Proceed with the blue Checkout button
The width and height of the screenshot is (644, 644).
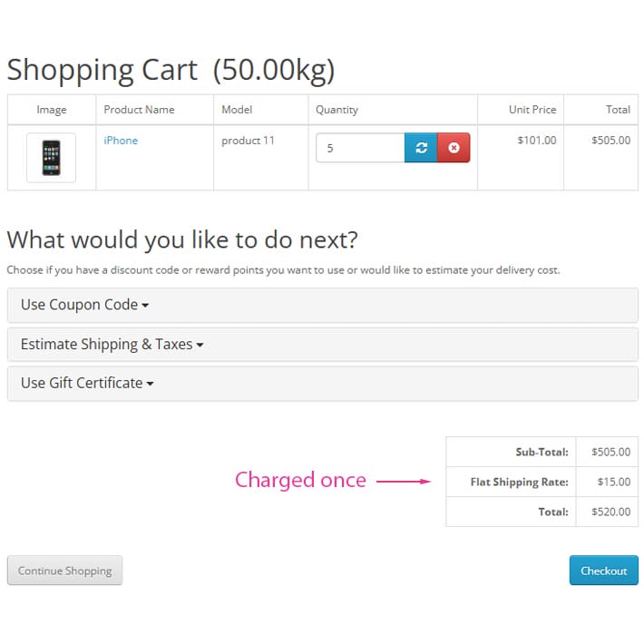(x=604, y=571)
